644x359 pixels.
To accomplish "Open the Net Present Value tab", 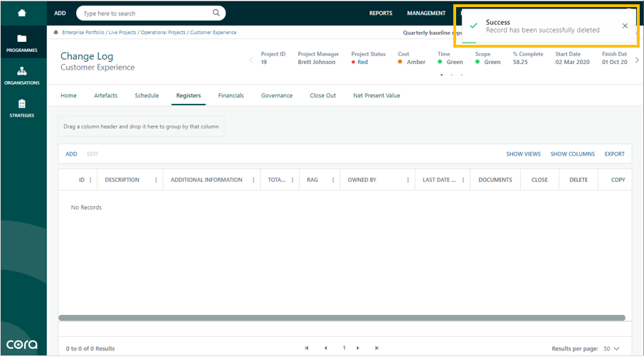I will click(x=376, y=95).
